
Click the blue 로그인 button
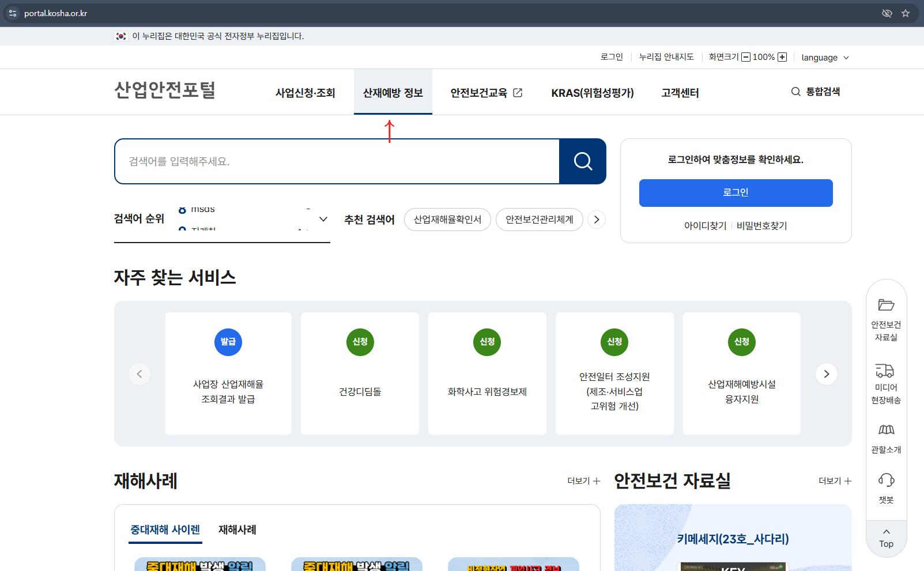(736, 192)
